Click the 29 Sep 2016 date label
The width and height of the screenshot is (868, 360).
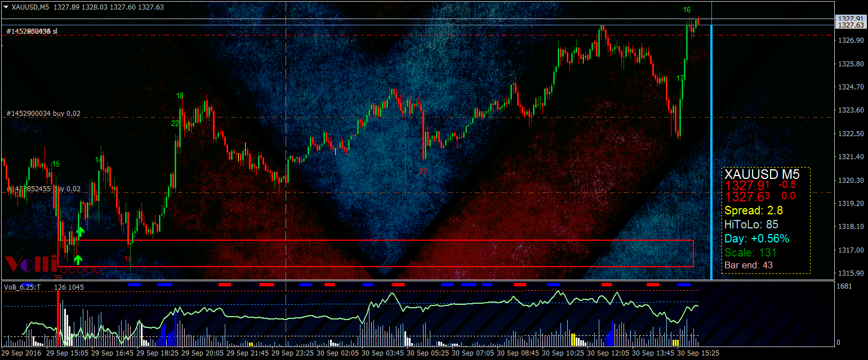click(x=21, y=353)
